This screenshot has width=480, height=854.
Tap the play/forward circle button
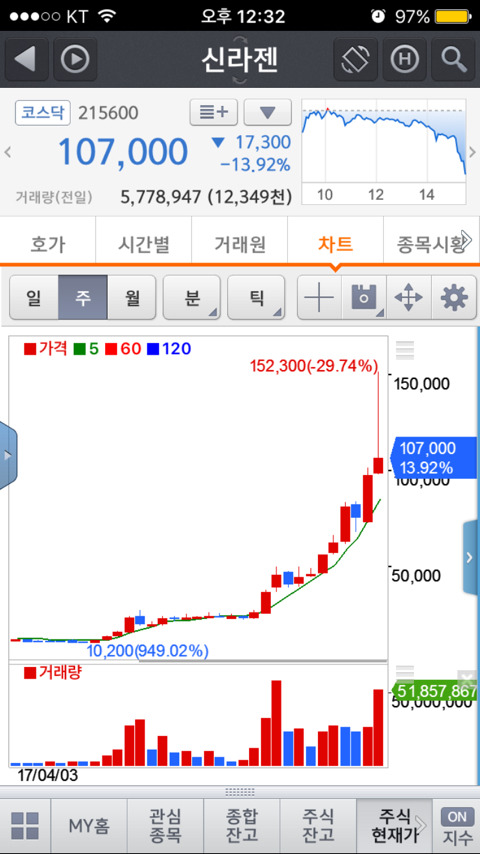pos(75,59)
